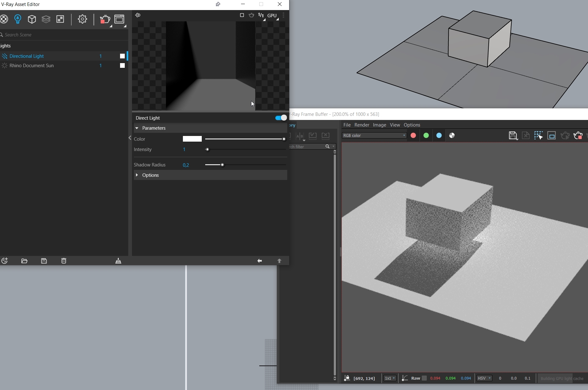Open the Image menu in Frame Buffer
Image resolution: width=588 pixels, height=390 pixels.
(x=379, y=125)
